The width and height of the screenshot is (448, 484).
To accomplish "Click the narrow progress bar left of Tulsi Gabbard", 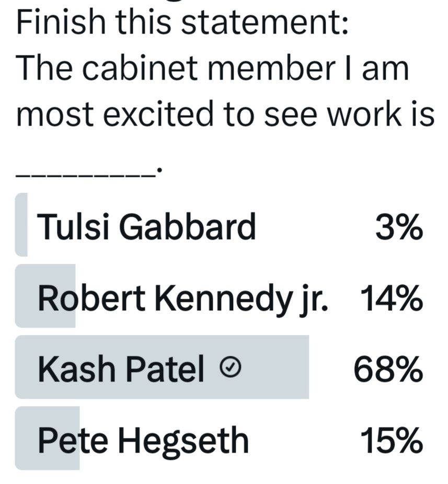I will (21, 224).
